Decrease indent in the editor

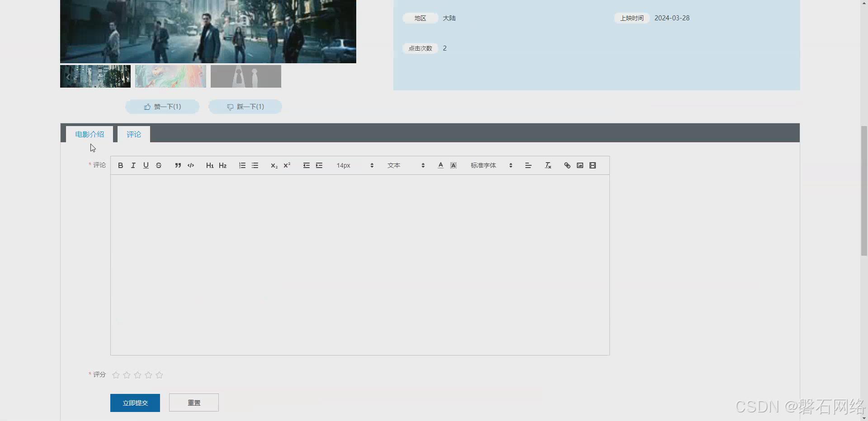307,165
